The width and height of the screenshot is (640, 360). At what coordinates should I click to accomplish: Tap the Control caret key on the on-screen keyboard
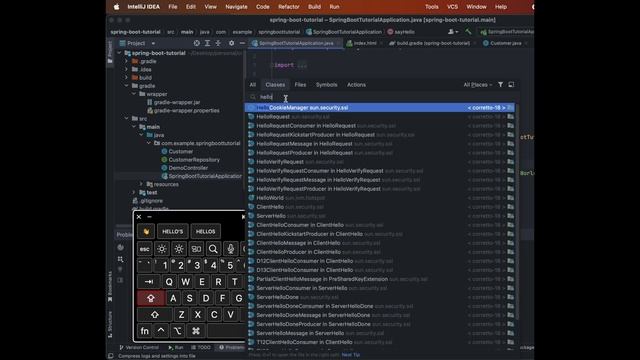coord(161,331)
